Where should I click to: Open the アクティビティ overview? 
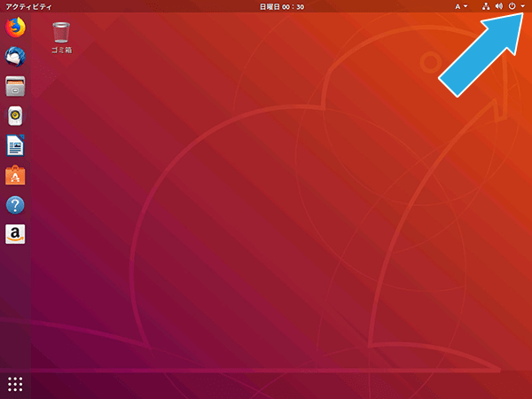[x=28, y=7]
